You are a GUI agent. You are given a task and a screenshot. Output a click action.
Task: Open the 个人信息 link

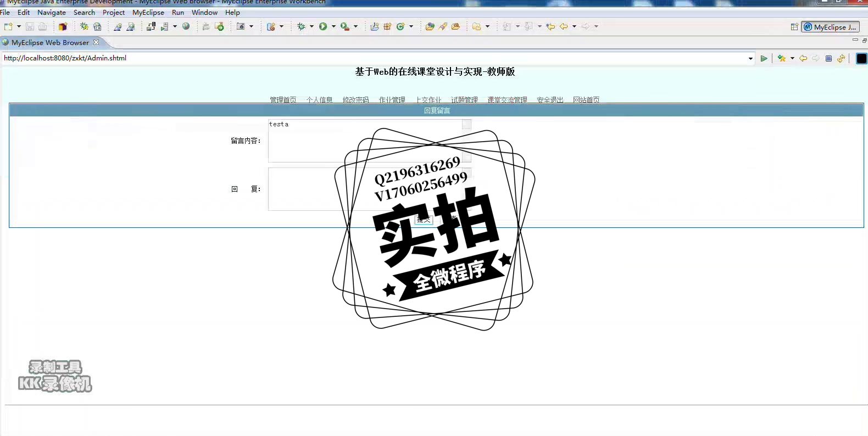tap(319, 100)
